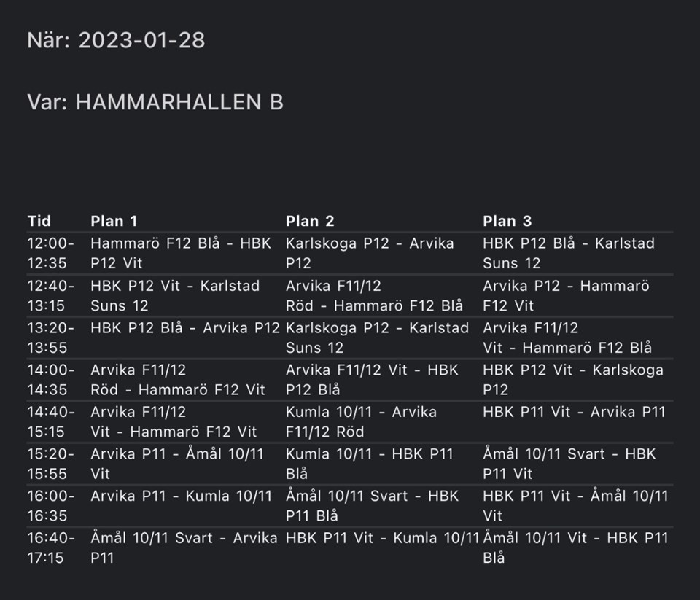Click match HBK P12 Blå - Karlstad Suns 12
700x600 pixels.
tap(568, 253)
